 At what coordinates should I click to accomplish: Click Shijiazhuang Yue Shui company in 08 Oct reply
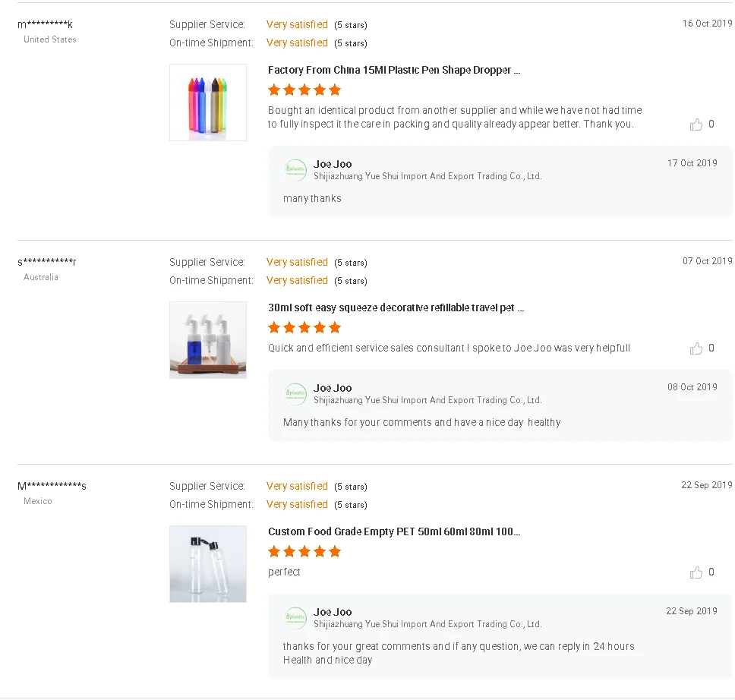[427, 400]
